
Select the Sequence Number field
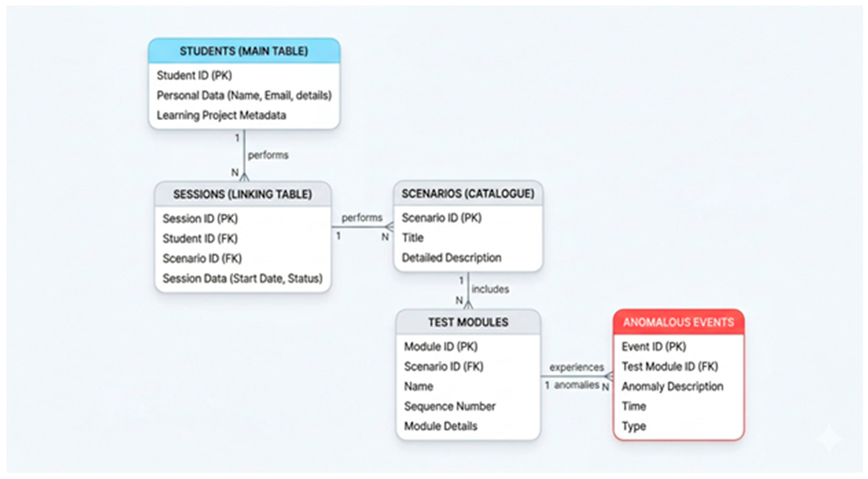pyautogui.click(x=449, y=406)
